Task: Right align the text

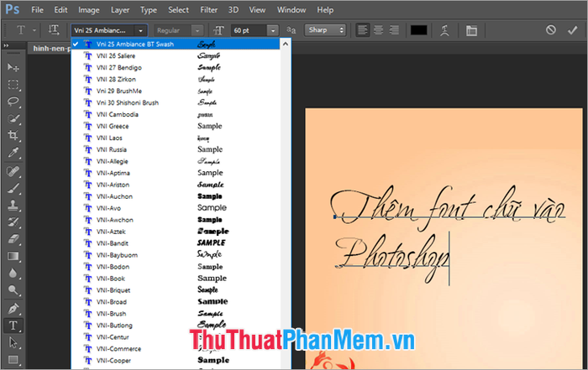Action: coord(394,30)
